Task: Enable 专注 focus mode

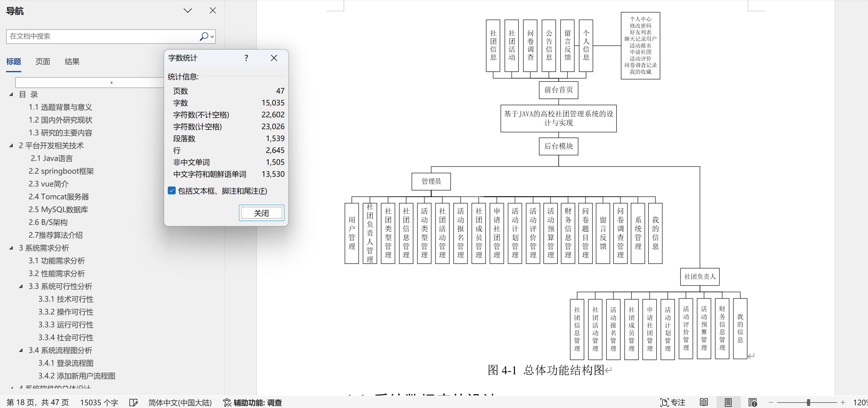Action: 673,403
